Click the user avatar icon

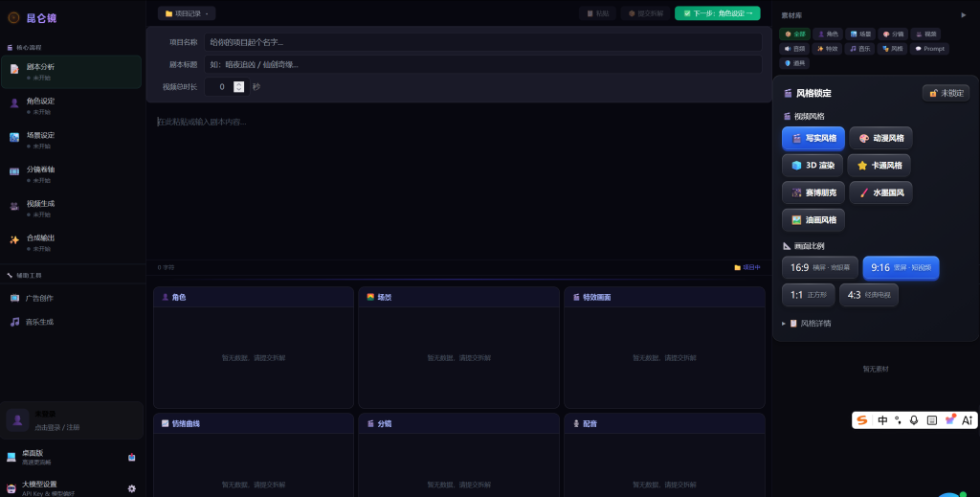[x=17, y=420]
